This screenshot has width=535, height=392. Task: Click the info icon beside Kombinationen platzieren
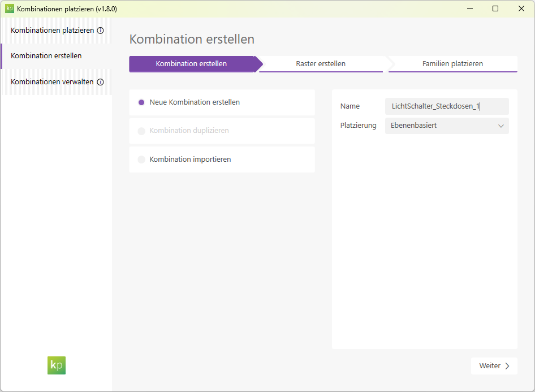click(101, 31)
